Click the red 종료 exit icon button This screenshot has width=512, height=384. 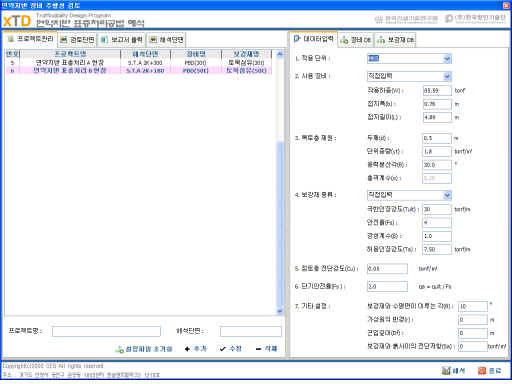[489, 371]
